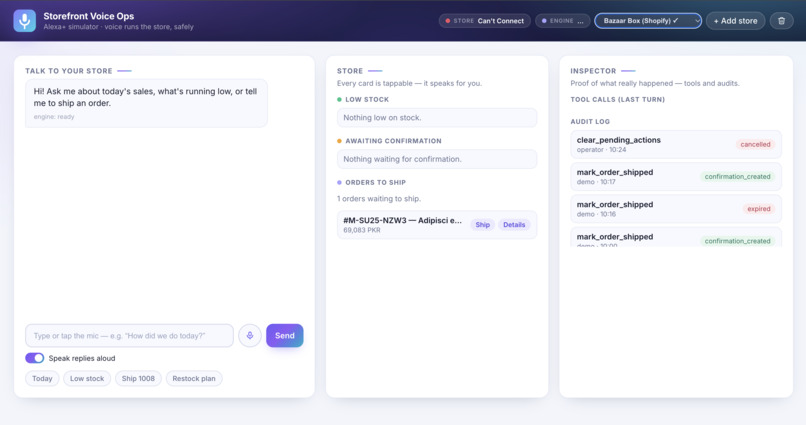Choose the Low stock quick prompt chip

tap(87, 379)
